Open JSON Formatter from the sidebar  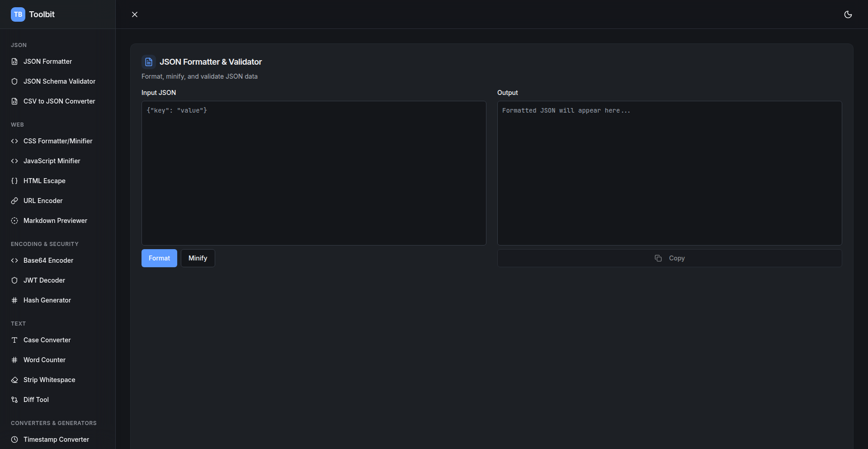pyautogui.click(x=57, y=61)
